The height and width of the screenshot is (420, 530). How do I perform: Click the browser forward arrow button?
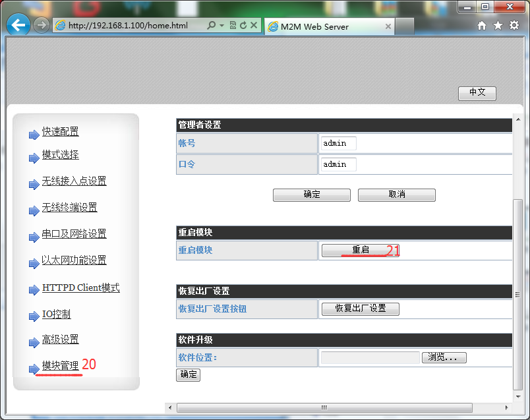point(42,25)
